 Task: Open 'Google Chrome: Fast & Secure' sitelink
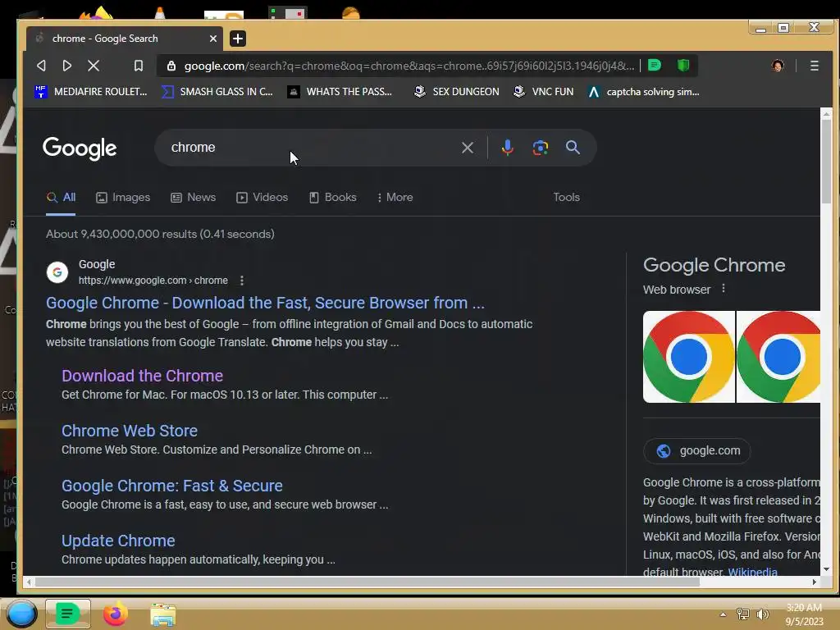click(x=172, y=486)
